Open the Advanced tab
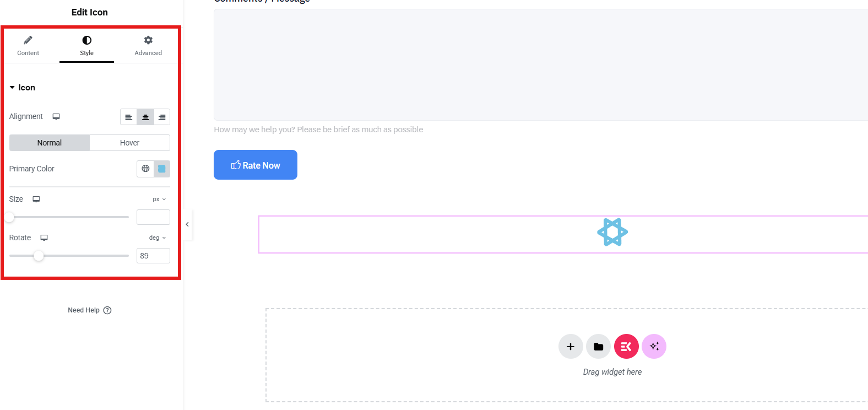 (148, 46)
